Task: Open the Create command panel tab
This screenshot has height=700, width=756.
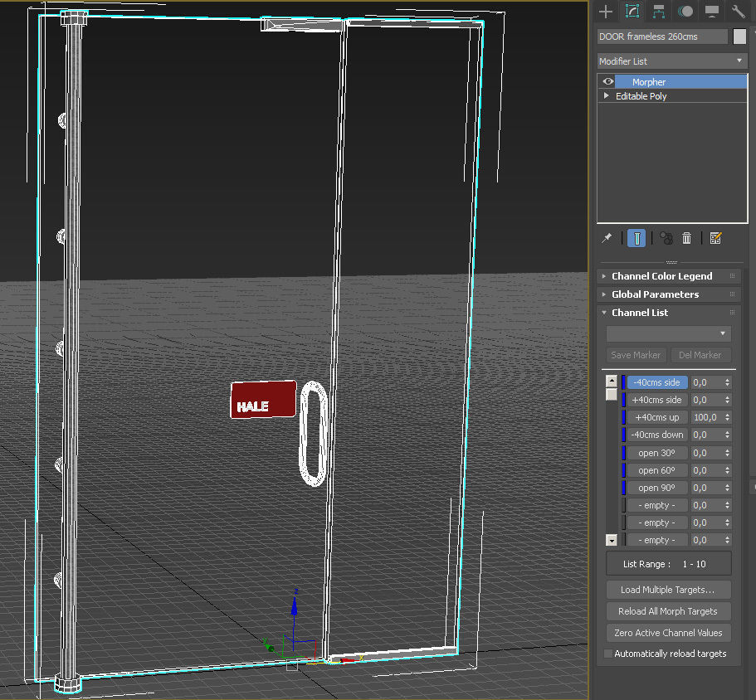Action: (606, 11)
